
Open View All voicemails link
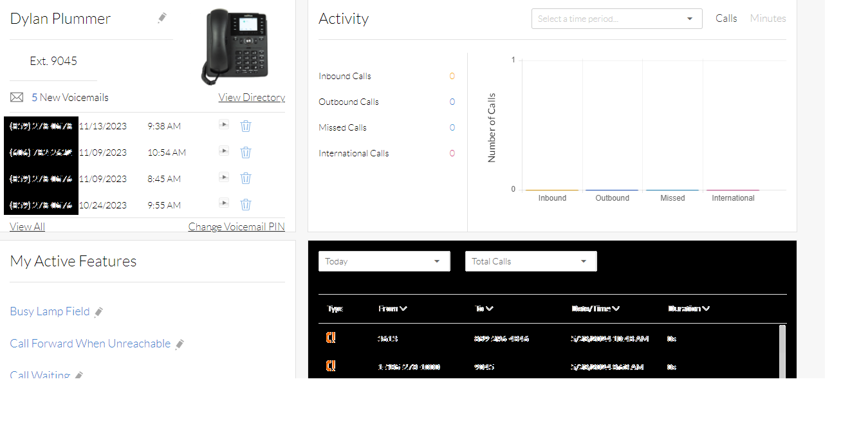pyautogui.click(x=28, y=227)
